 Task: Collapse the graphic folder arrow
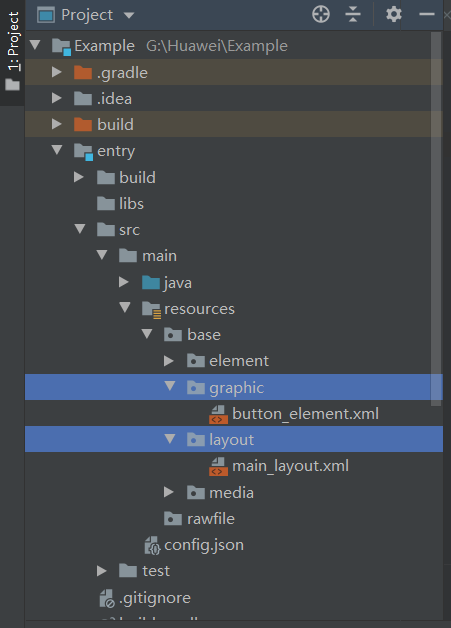(170, 386)
